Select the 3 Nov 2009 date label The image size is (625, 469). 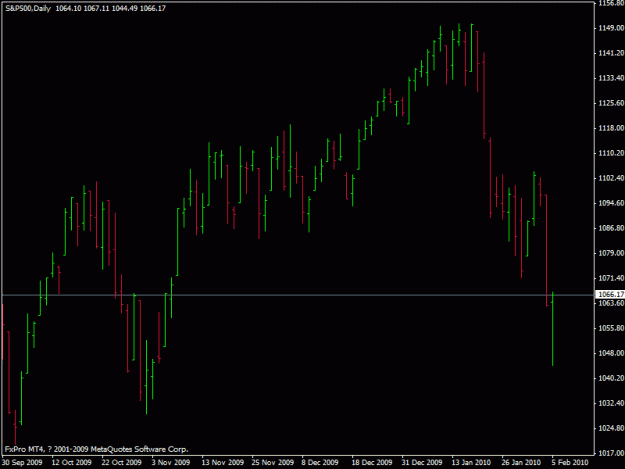(171, 462)
